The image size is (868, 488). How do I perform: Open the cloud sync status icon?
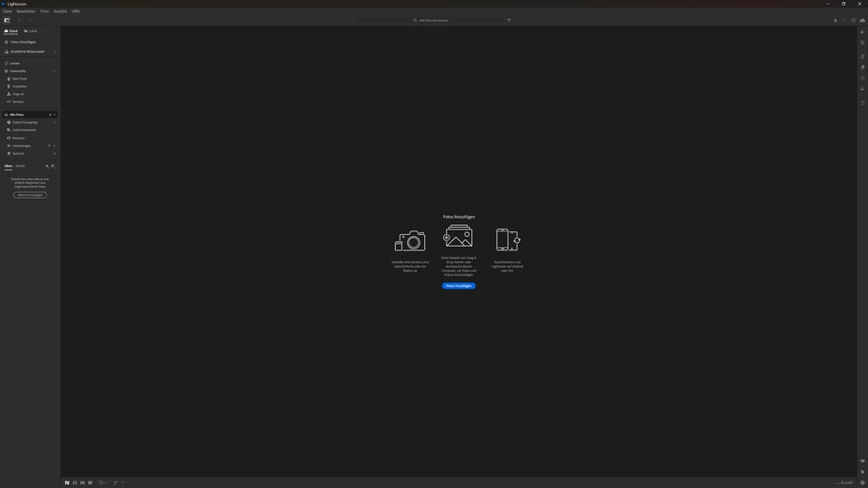[862, 21]
